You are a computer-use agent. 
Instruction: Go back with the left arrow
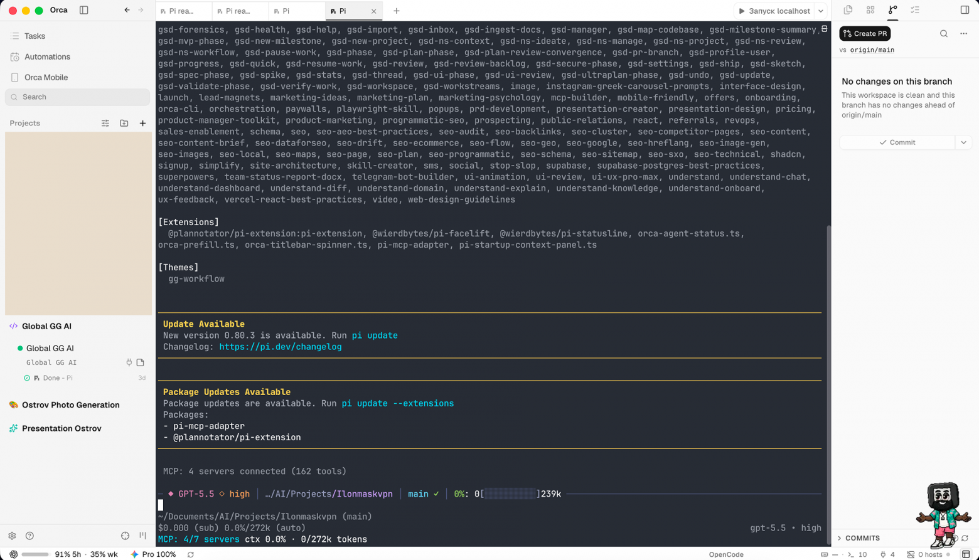tap(127, 10)
